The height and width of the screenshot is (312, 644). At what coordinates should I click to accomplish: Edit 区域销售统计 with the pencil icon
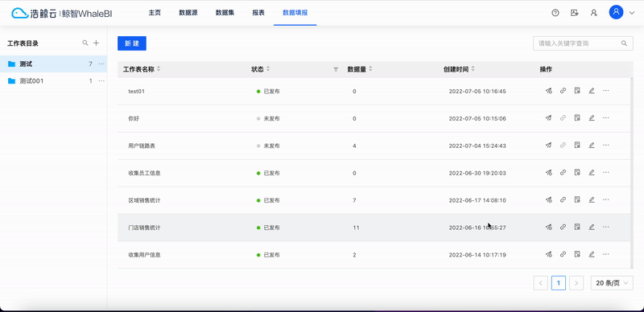(592, 199)
